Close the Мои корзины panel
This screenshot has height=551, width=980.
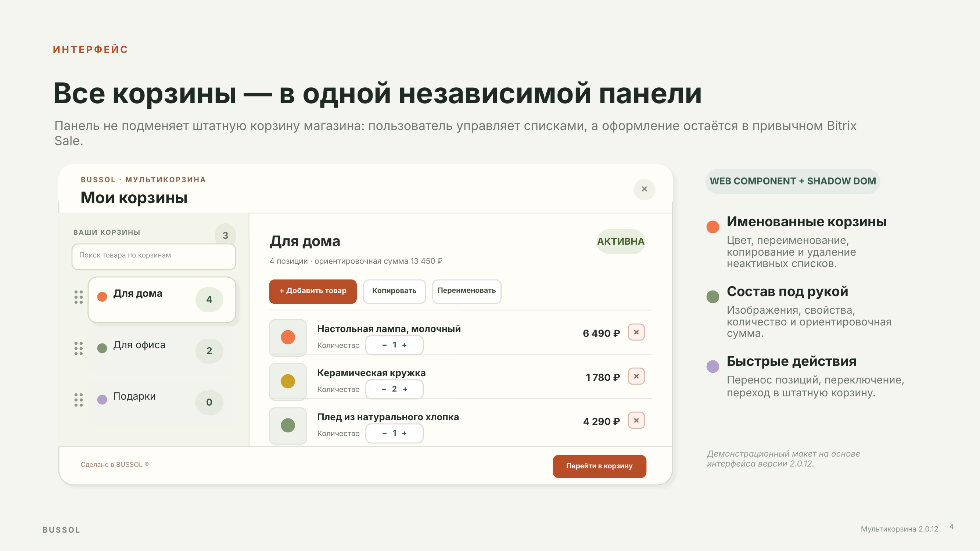click(644, 189)
